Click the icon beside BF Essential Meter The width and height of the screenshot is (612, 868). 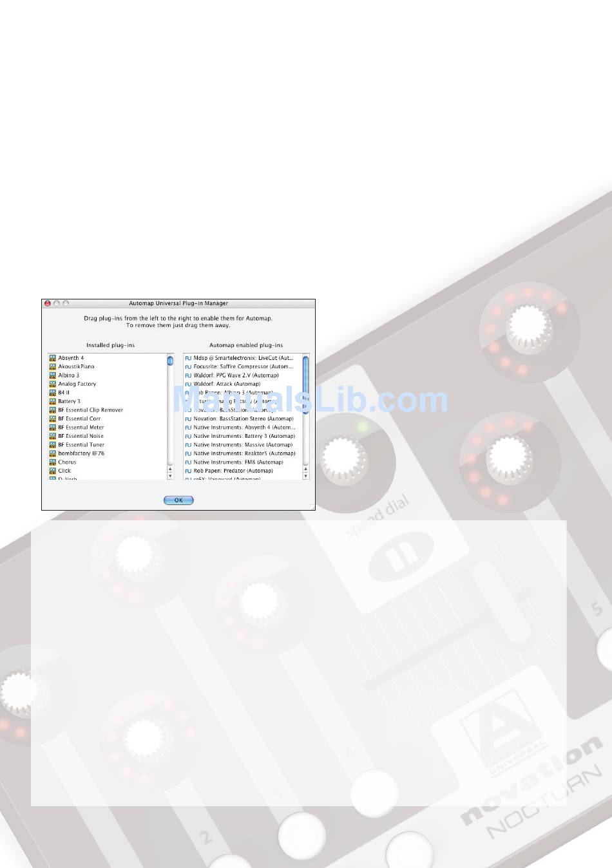tap(53, 428)
